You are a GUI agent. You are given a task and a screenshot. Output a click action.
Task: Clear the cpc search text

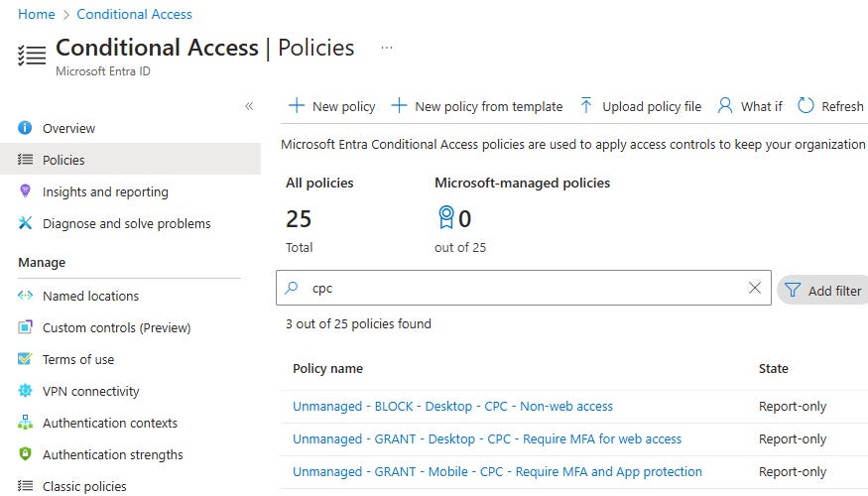pyautogui.click(x=755, y=288)
